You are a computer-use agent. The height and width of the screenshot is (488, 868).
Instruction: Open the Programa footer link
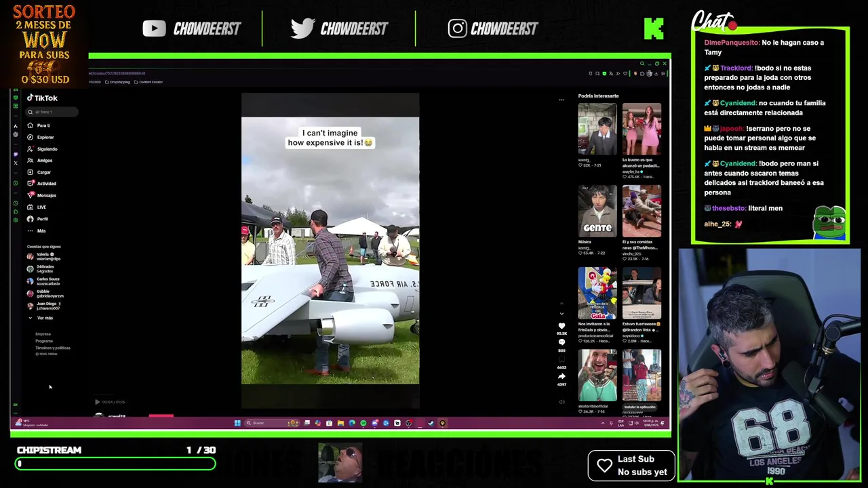[x=44, y=341]
